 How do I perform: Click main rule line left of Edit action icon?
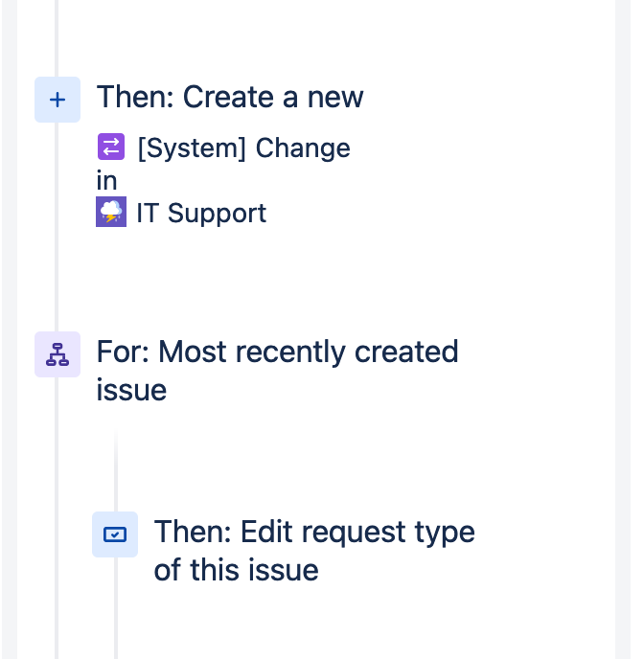click(x=57, y=534)
